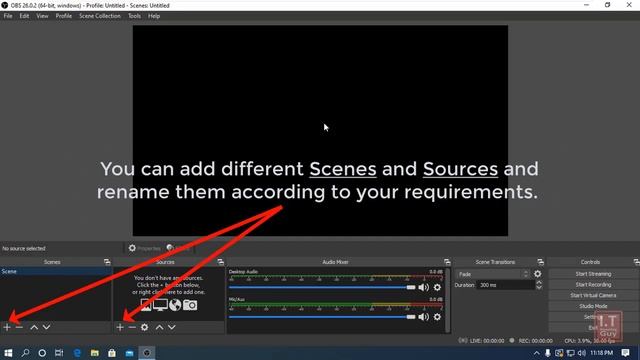Select the 'Scene' item in Scenes list
Image resolution: width=640 pixels, height=360 pixels.
(56, 271)
